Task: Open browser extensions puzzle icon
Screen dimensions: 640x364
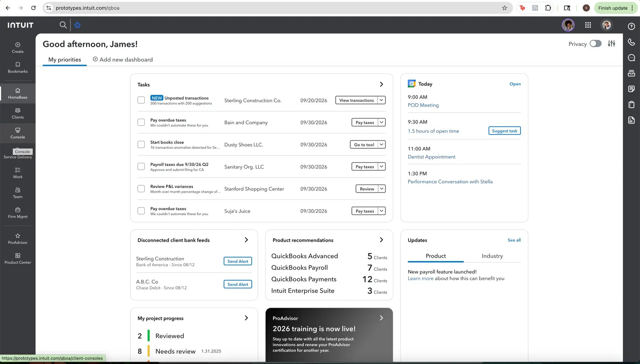Action: (x=548, y=8)
